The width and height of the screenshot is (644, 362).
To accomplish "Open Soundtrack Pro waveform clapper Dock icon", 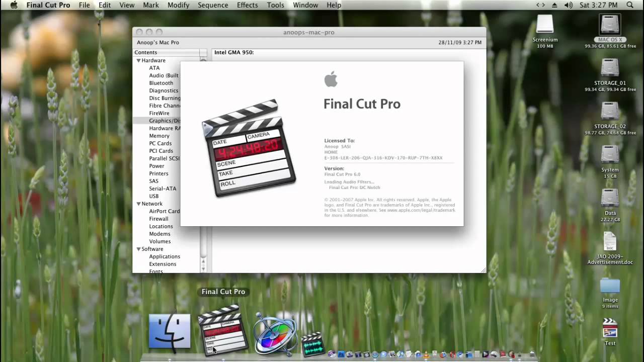I will (x=313, y=343).
